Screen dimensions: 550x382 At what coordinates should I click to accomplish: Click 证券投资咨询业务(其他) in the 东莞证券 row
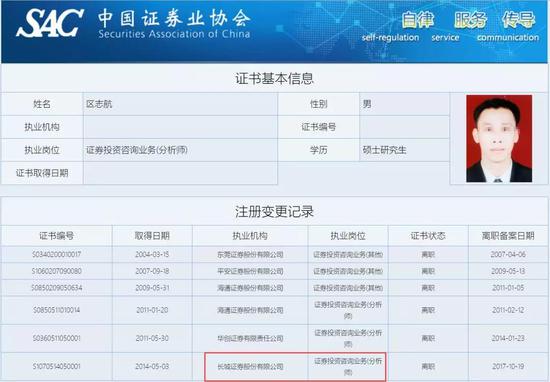tap(348, 255)
